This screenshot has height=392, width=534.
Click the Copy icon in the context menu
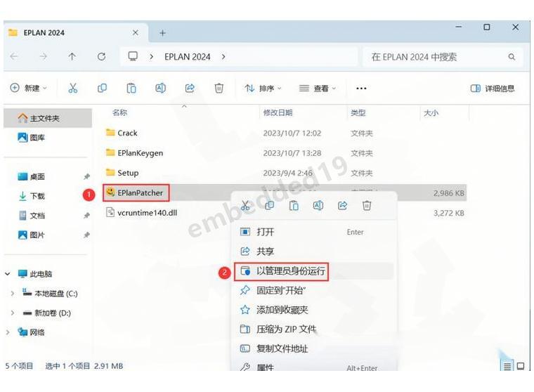point(269,205)
